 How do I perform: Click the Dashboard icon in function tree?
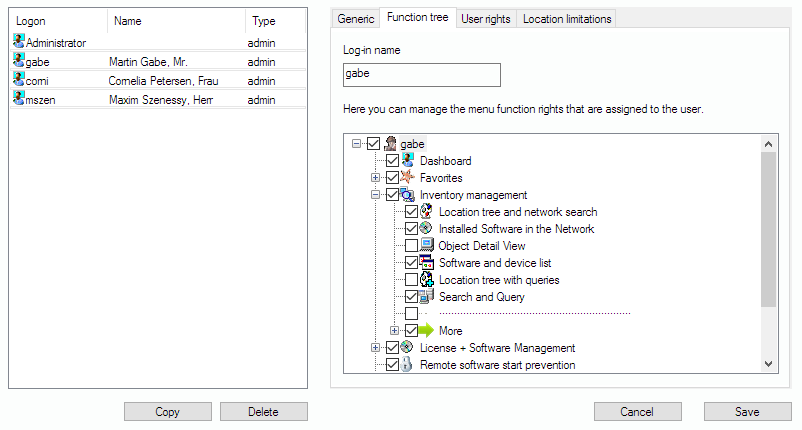pyautogui.click(x=407, y=161)
